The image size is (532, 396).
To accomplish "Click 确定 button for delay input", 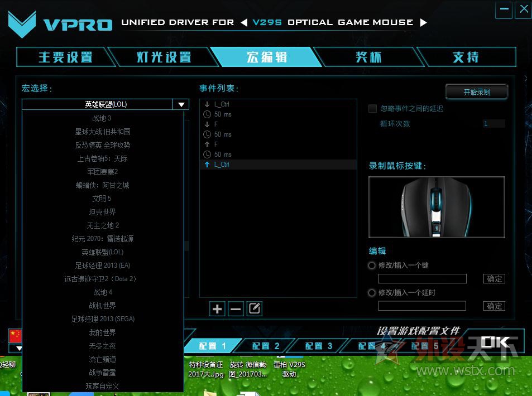I will 495,306.
